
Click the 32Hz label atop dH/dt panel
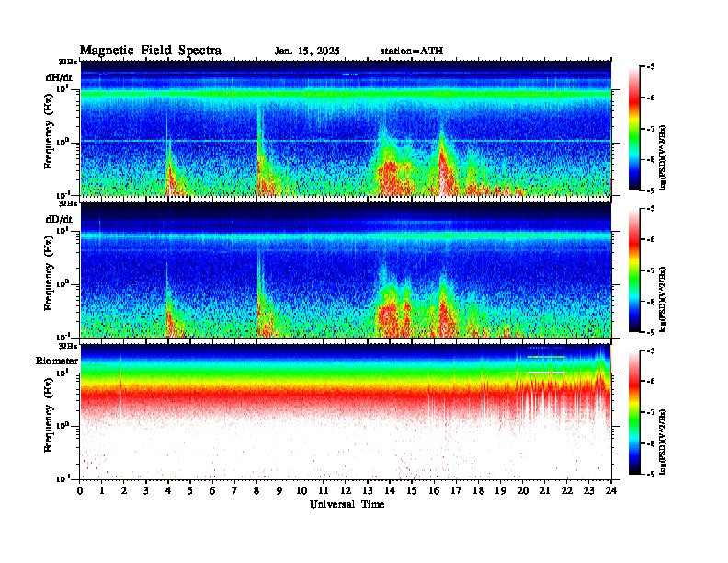click(68, 62)
